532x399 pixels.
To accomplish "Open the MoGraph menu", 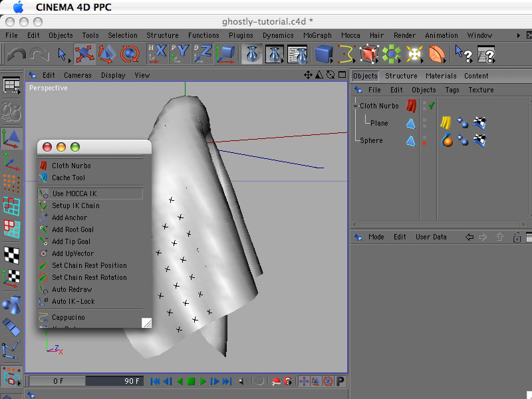I will click(x=317, y=35).
